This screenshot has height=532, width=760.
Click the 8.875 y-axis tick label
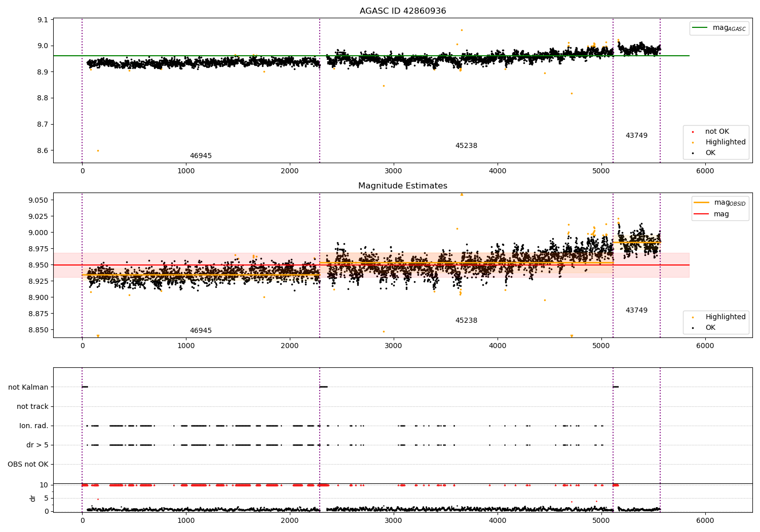(39, 314)
